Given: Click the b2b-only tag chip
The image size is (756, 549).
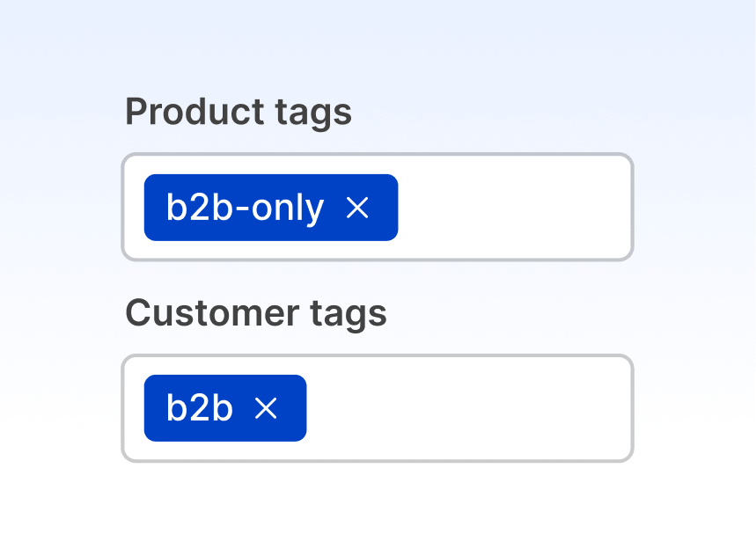Looking at the screenshot, I should click(270, 208).
